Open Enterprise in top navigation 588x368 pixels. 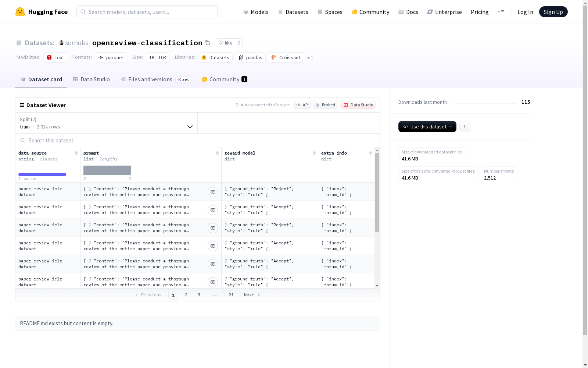pos(444,12)
